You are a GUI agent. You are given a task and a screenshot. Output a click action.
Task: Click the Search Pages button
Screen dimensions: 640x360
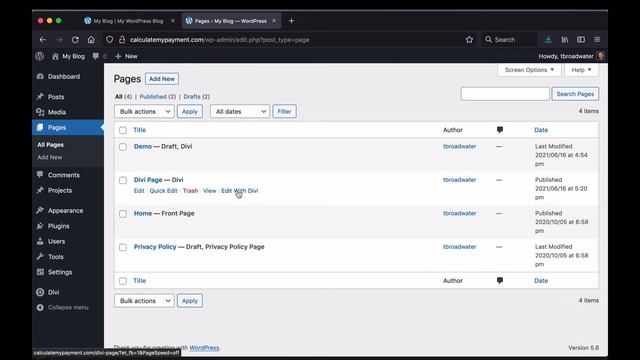point(575,94)
